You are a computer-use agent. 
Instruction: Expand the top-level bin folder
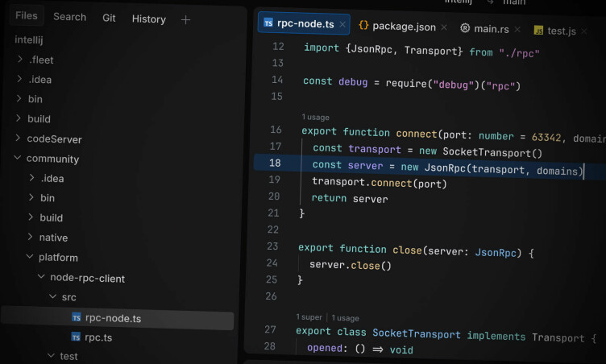tap(19, 98)
